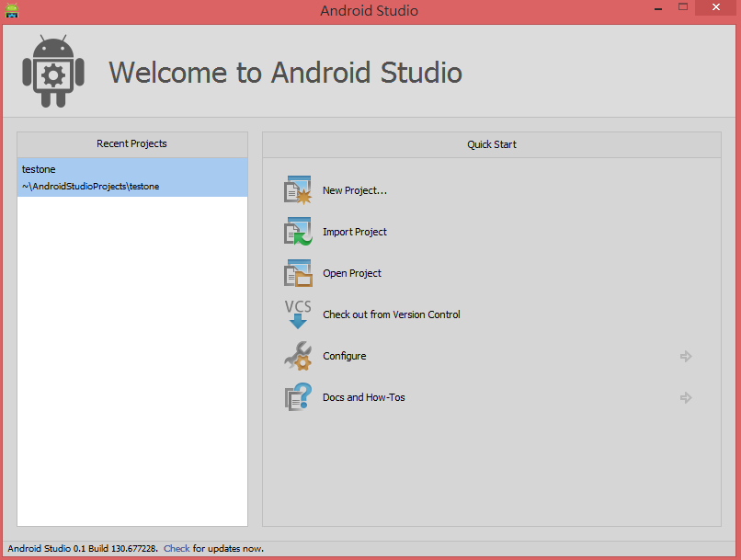741x560 pixels.
Task: Click Check for updates now
Action: point(176,548)
